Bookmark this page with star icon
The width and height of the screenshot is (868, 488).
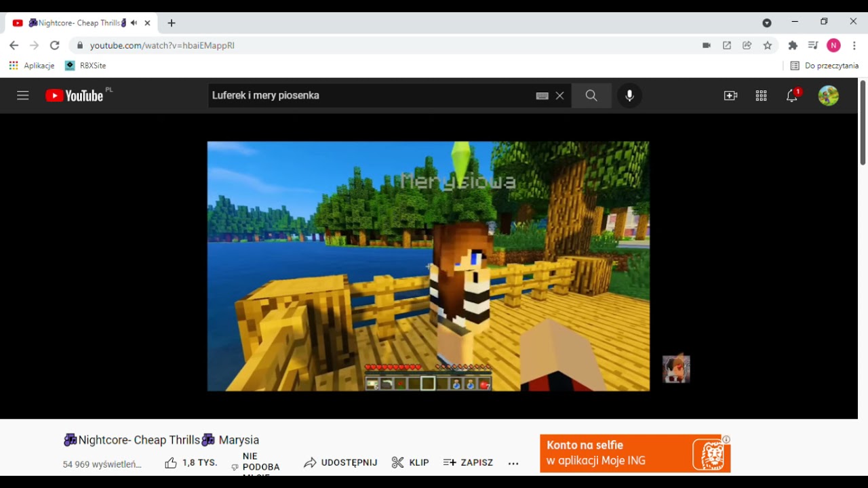[768, 45]
